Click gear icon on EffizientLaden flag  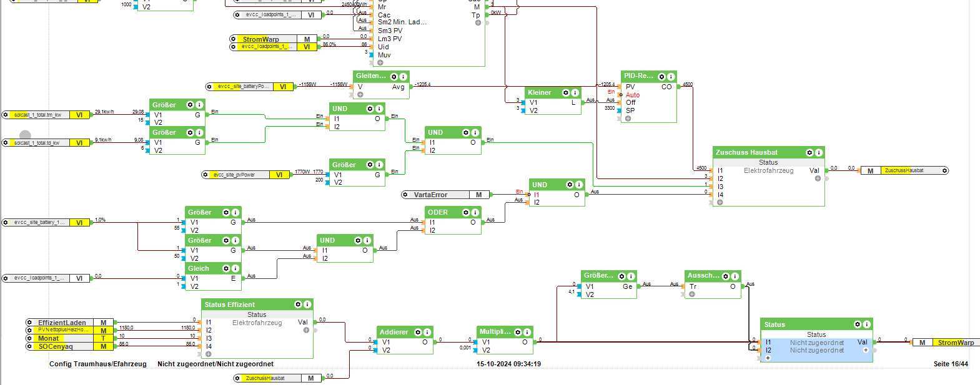click(29, 323)
